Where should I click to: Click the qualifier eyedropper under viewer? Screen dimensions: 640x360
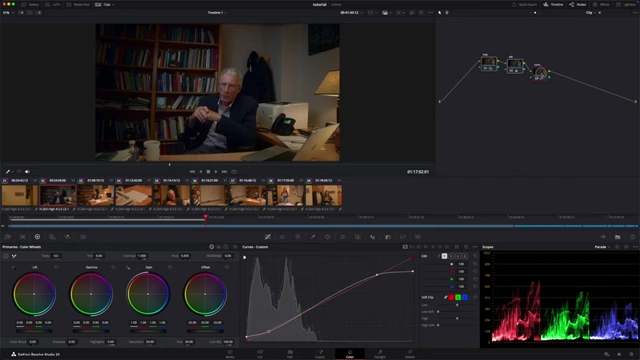point(8,171)
